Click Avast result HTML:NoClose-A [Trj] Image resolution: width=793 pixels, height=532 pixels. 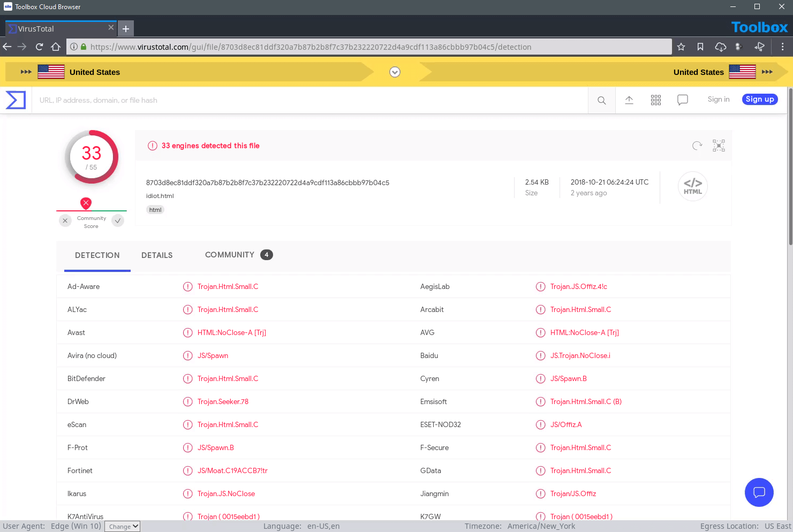pos(232,333)
